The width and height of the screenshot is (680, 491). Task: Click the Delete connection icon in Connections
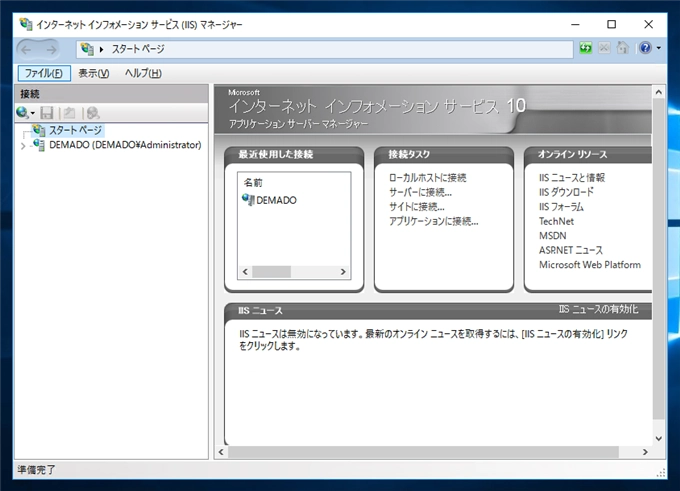coord(93,113)
